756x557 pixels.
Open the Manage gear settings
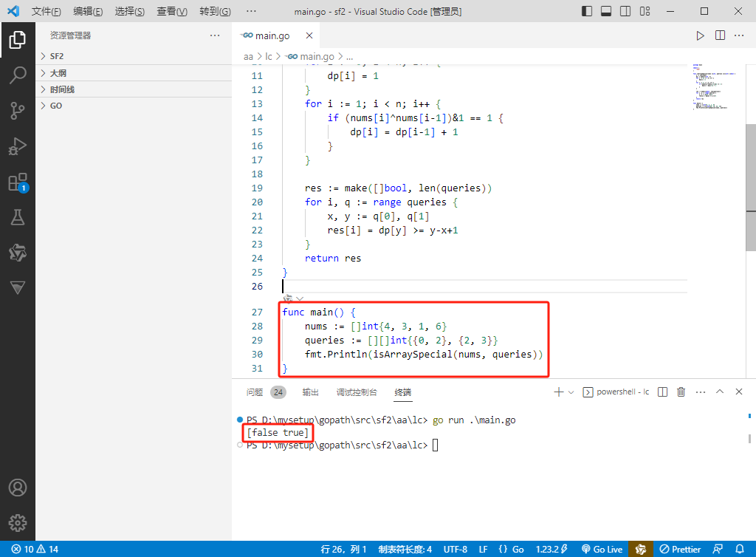coord(18,523)
